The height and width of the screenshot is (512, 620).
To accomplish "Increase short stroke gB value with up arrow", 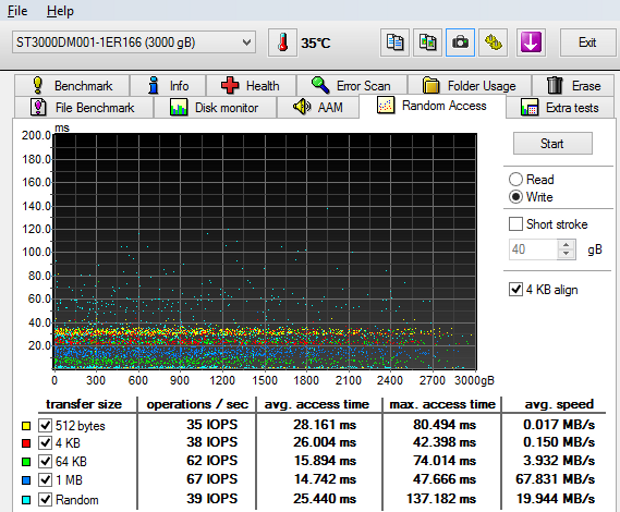I will [566, 244].
